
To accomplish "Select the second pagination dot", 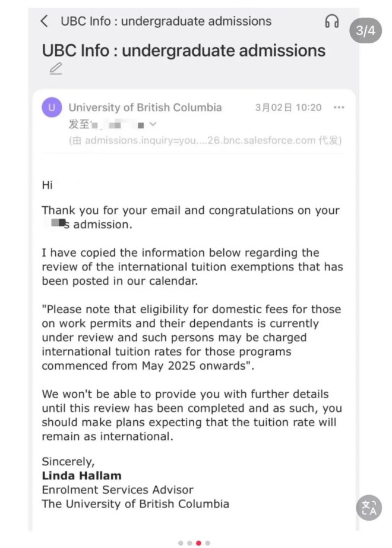I will tap(189, 543).
